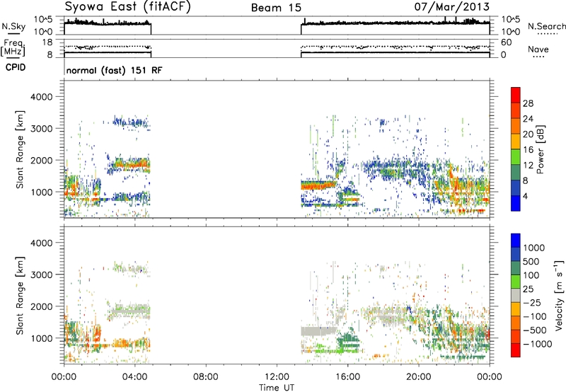Image resolution: width=566 pixels, height=392 pixels.
Task: Click the "1000" slant range tick in the Power panel
Action: point(41,192)
